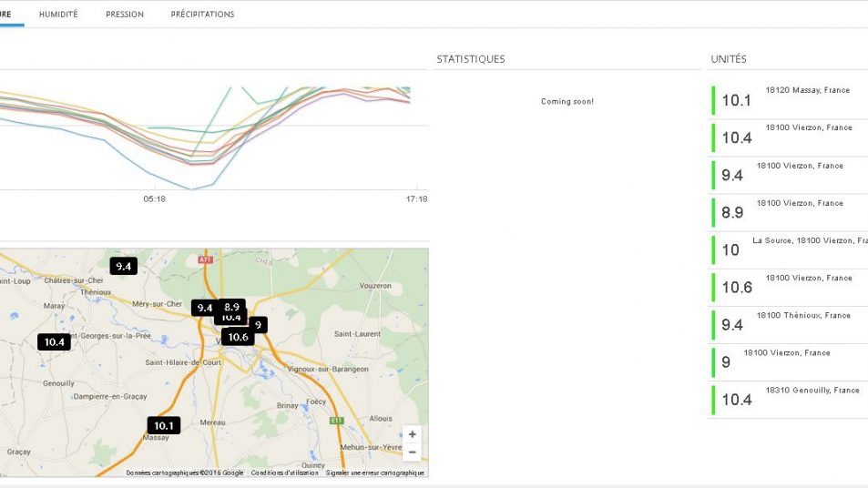Select the Vierzon unit showing 10.6

pos(789,286)
